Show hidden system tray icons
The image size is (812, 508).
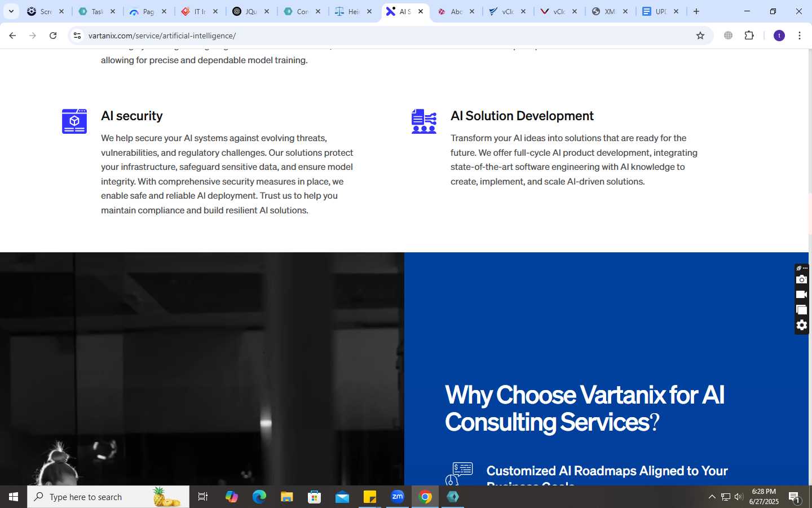712,497
